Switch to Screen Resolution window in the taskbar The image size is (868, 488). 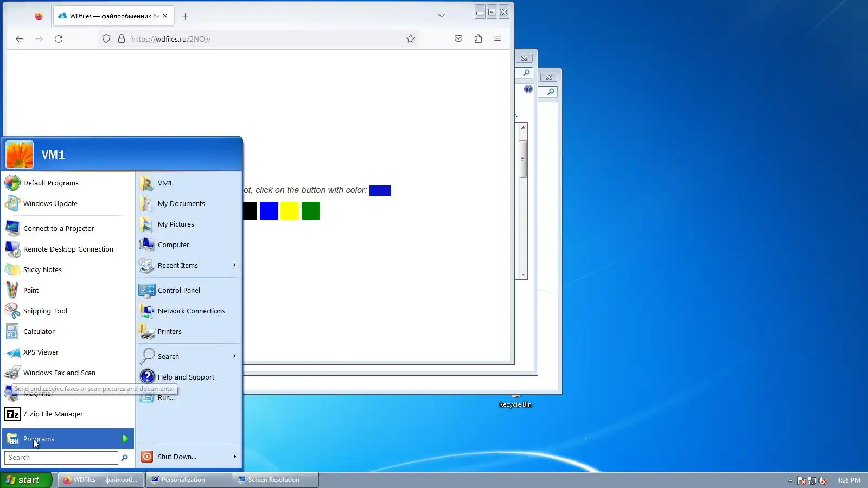[x=275, y=480]
